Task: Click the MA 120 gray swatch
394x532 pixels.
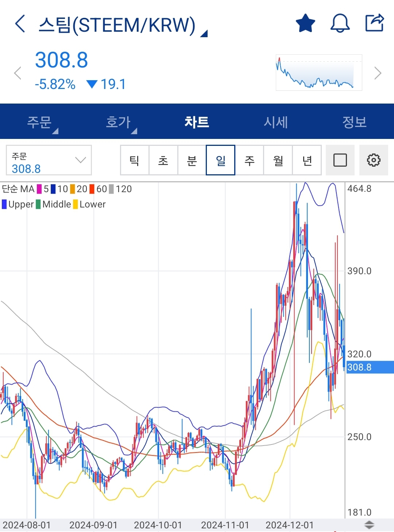Action: [x=111, y=189]
